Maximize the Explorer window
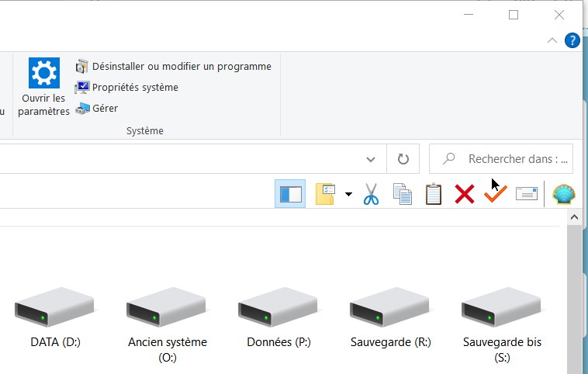 tap(514, 15)
